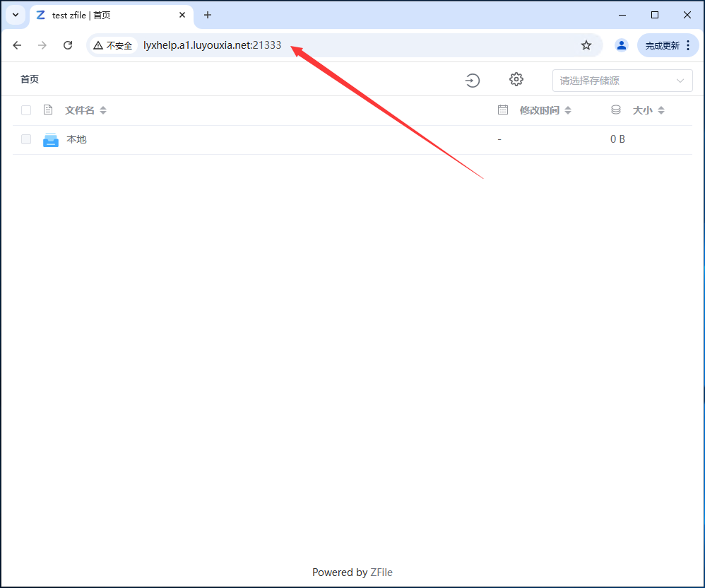Click the document icon in the 文件名 column
The image size is (705, 588).
tap(47, 110)
